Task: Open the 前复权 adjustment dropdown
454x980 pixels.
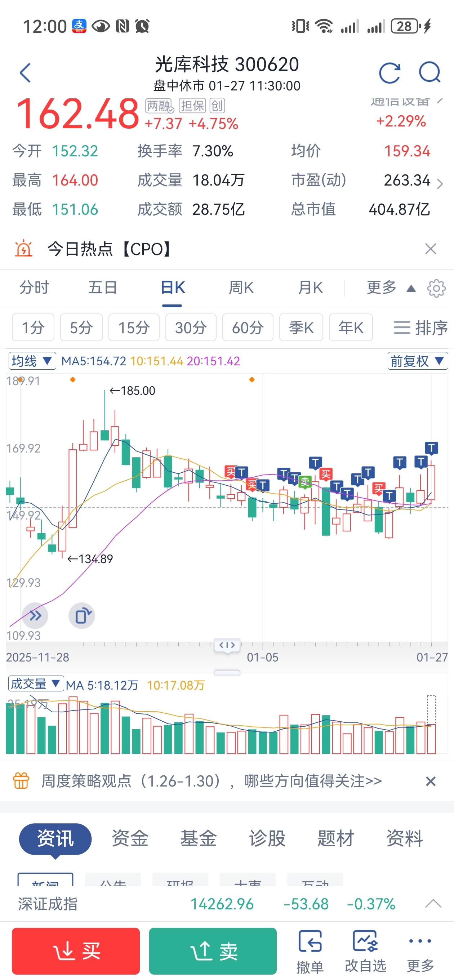Action: pos(418,361)
